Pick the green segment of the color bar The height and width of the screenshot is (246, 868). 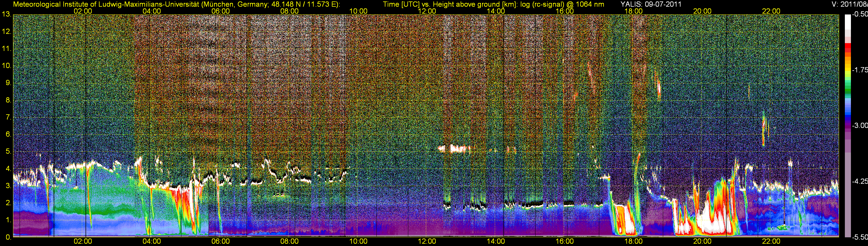click(x=848, y=88)
